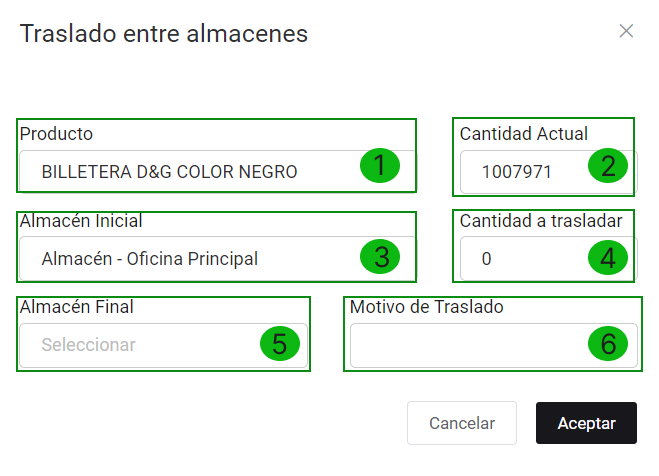659x476 pixels.
Task: Click the green badge numbered 2
Action: (x=608, y=166)
